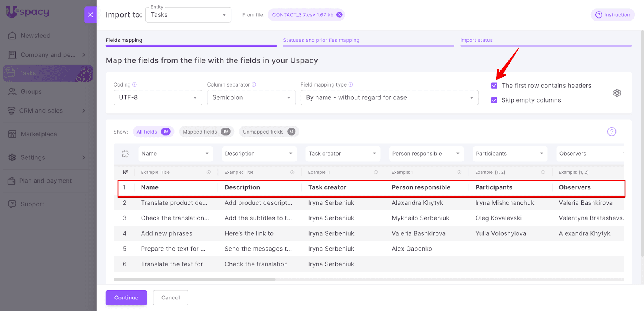Image resolution: width=644 pixels, height=311 pixels.
Task: Open the help question mark icon
Action: [611, 132]
